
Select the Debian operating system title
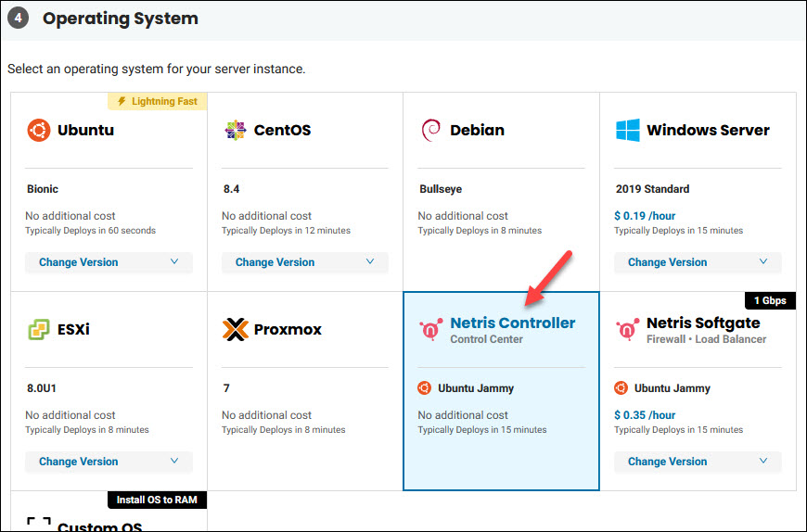(x=477, y=130)
